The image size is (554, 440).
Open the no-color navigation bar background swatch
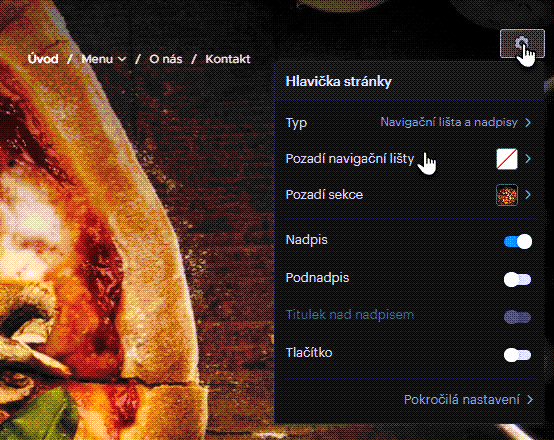click(507, 159)
